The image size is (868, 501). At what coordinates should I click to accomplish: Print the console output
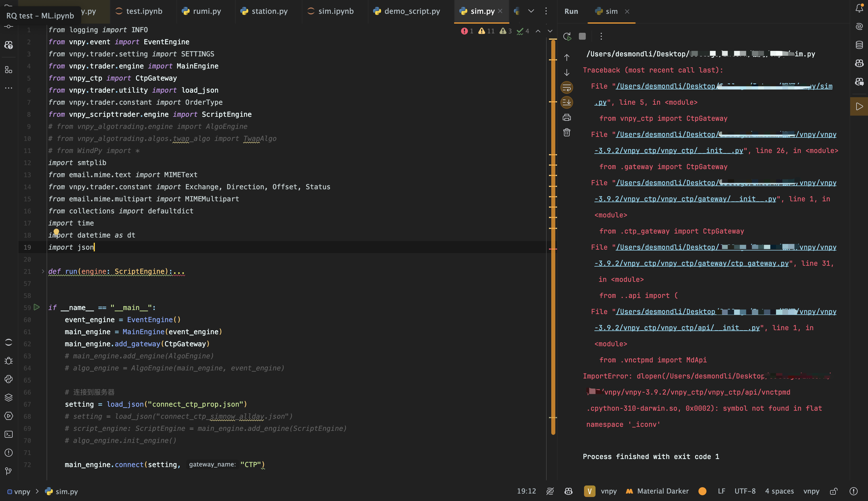pos(566,117)
